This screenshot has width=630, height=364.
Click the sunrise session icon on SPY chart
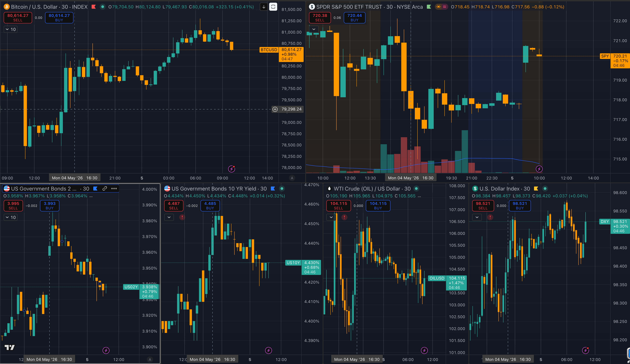coord(439,7)
